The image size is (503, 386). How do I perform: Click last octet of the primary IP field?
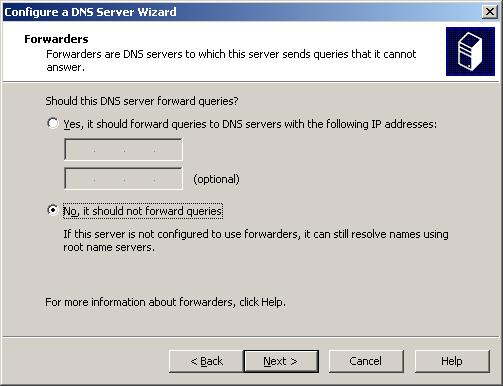168,150
